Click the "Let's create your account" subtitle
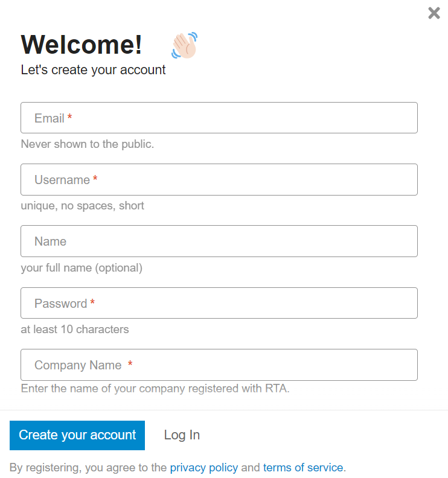Screen dimensions: 448x478 tap(93, 70)
